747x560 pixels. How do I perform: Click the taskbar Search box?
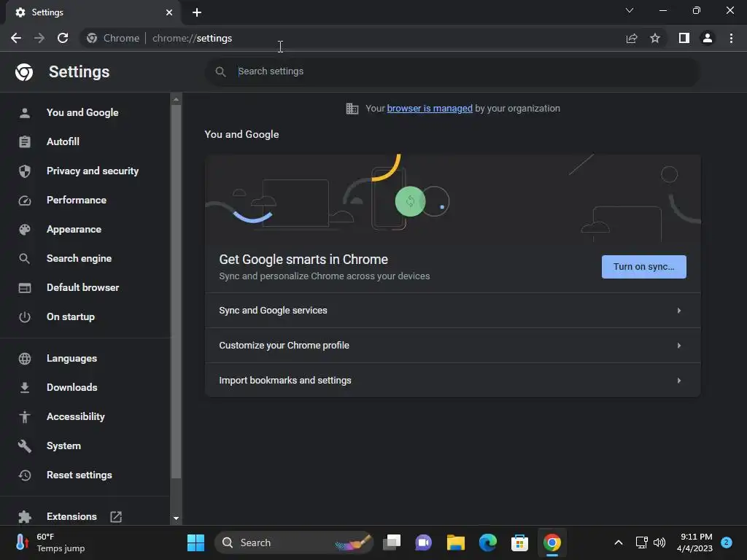tap(293, 542)
